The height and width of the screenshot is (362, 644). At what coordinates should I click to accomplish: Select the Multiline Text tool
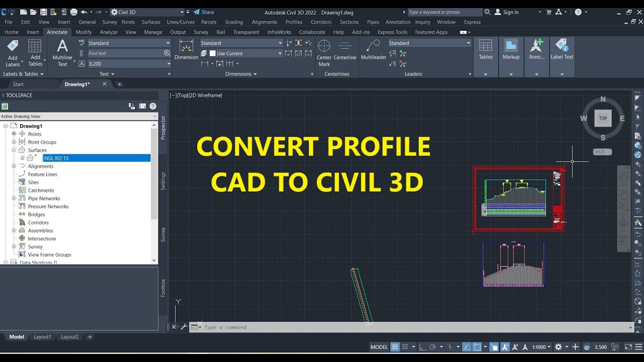tap(62, 53)
